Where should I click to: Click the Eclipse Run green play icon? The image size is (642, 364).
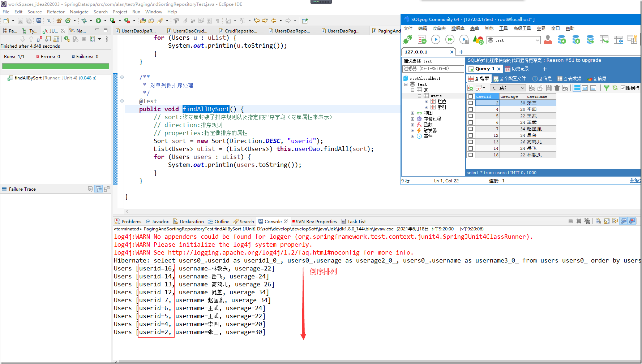tap(98, 21)
